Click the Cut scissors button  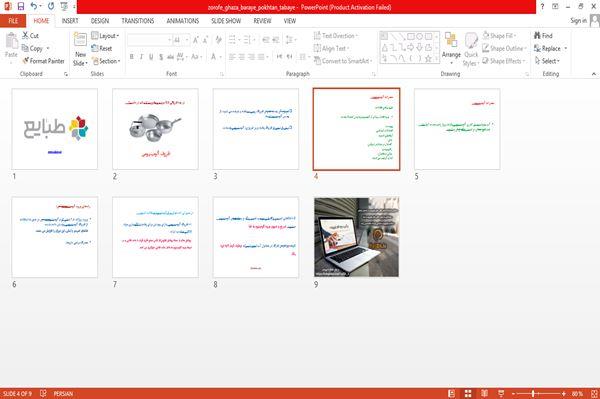coord(30,36)
